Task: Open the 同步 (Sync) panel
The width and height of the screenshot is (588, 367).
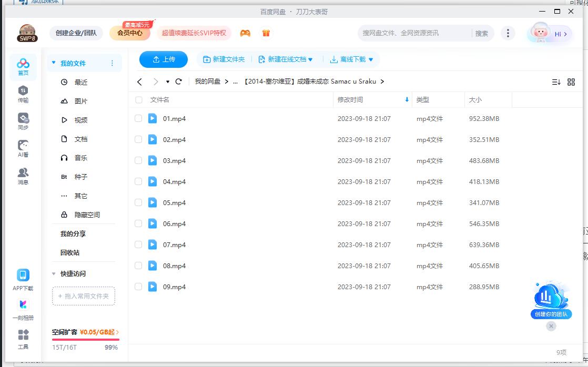Action: click(x=22, y=120)
